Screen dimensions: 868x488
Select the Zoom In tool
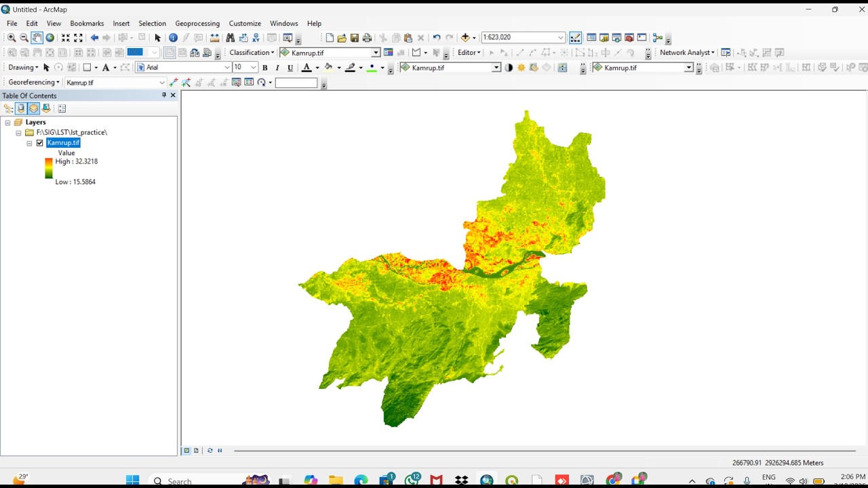12,38
